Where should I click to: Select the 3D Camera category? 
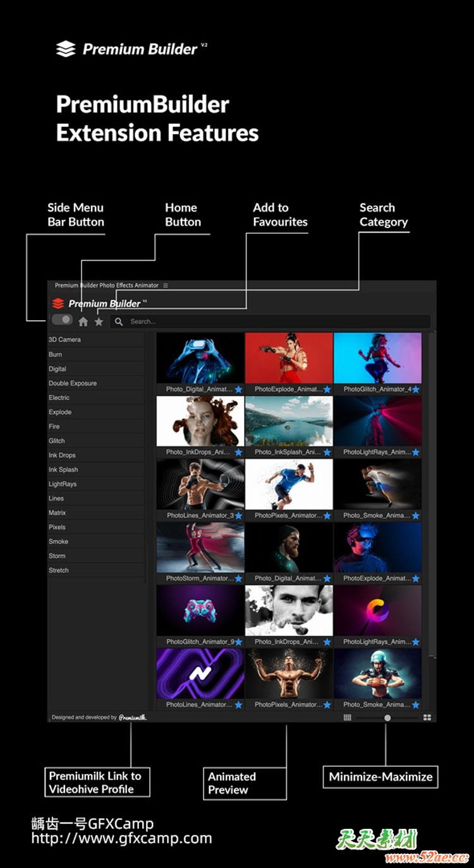pyautogui.click(x=65, y=340)
